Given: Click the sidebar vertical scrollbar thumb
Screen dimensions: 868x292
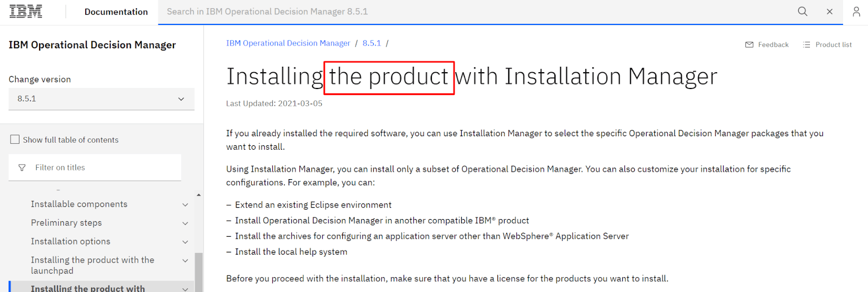Looking at the screenshot, I should point(199,271).
